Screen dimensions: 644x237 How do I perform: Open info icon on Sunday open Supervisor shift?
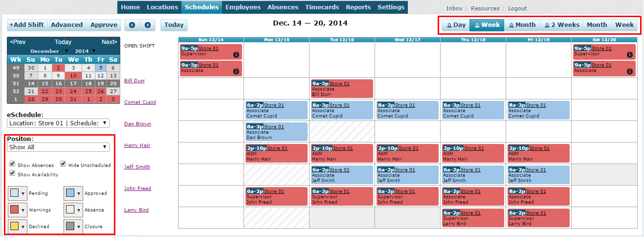pyautogui.click(x=236, y=55)
